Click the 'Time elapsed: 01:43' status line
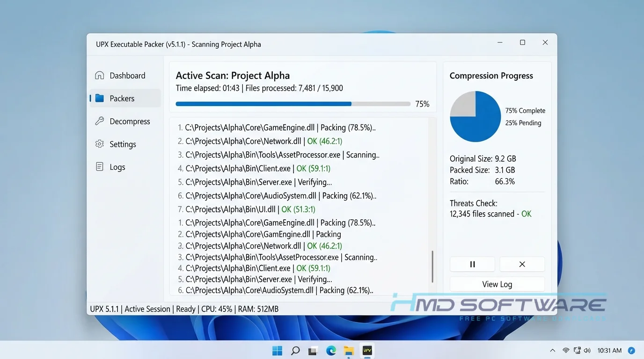Screen dimensions: 644x359 point(207,88)
